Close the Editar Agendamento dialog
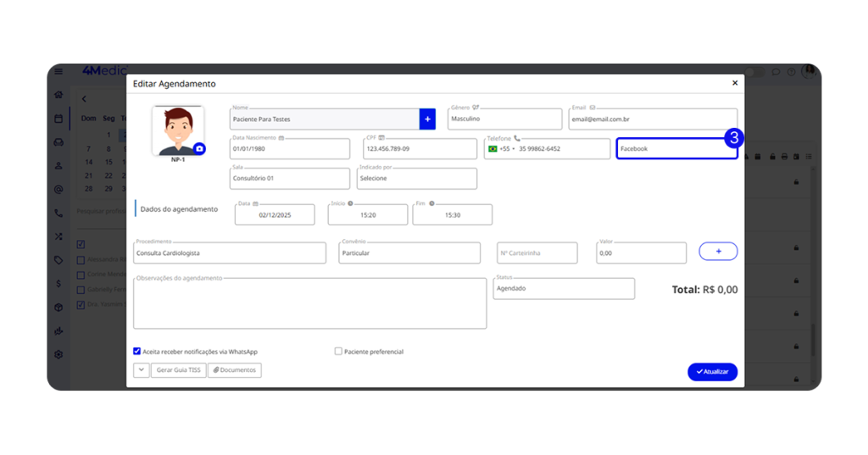868x455 pixels. (x=734, y=84)
